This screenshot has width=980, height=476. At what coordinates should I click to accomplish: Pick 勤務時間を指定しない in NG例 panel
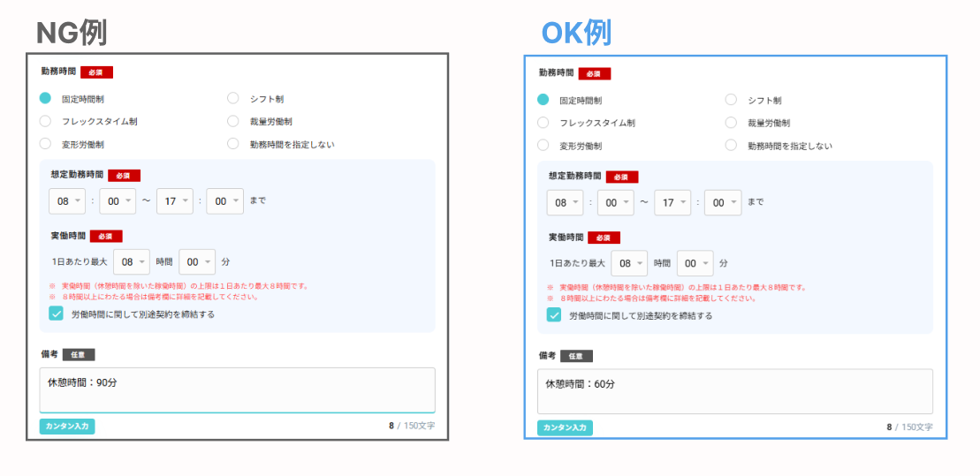tap(233, 144)
